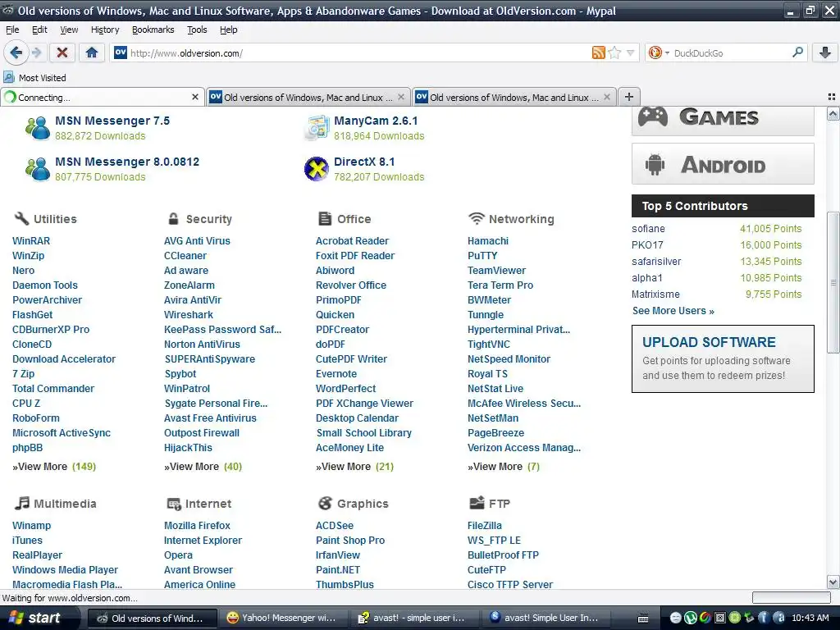Click the Forward navigation arrow

click(x=36, y=52)
